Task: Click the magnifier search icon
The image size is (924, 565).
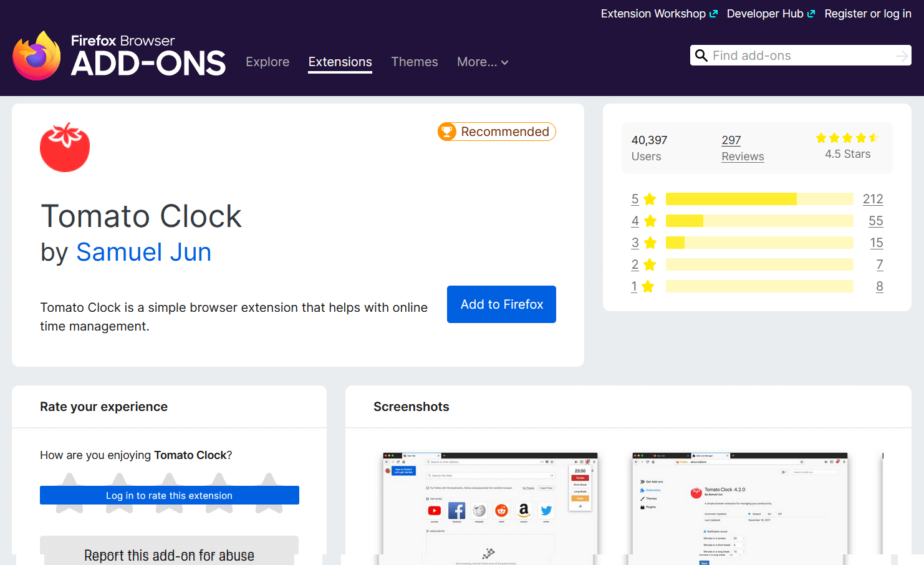Action: pyautogui.click(x=701, y=56)
